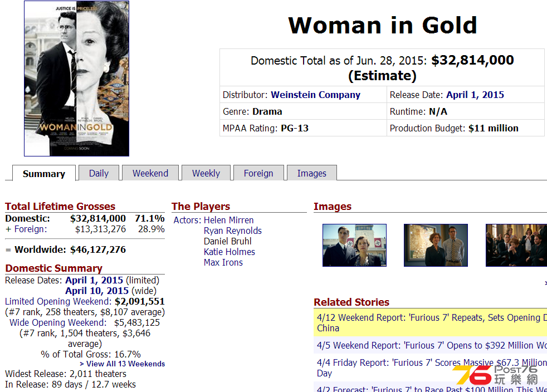Select the Widest Release 2,011 theaters text
Screen dimensions: 547x392
[x=66, y=374]
